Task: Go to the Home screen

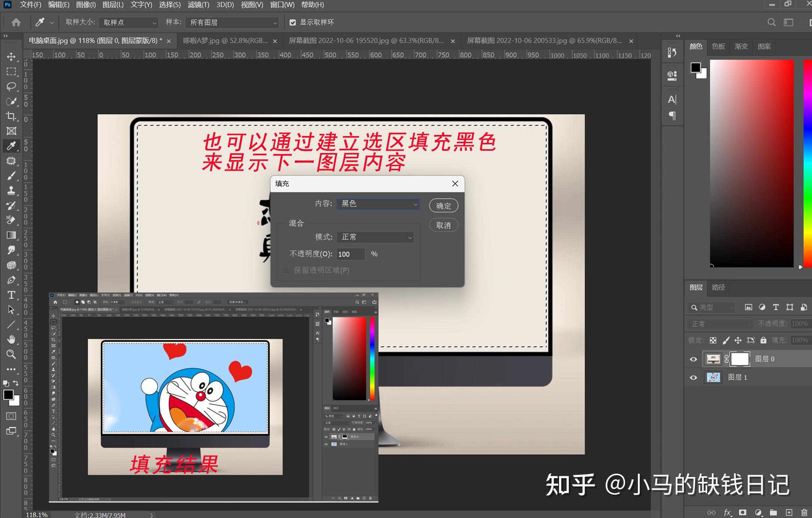Action: point(16,22)
